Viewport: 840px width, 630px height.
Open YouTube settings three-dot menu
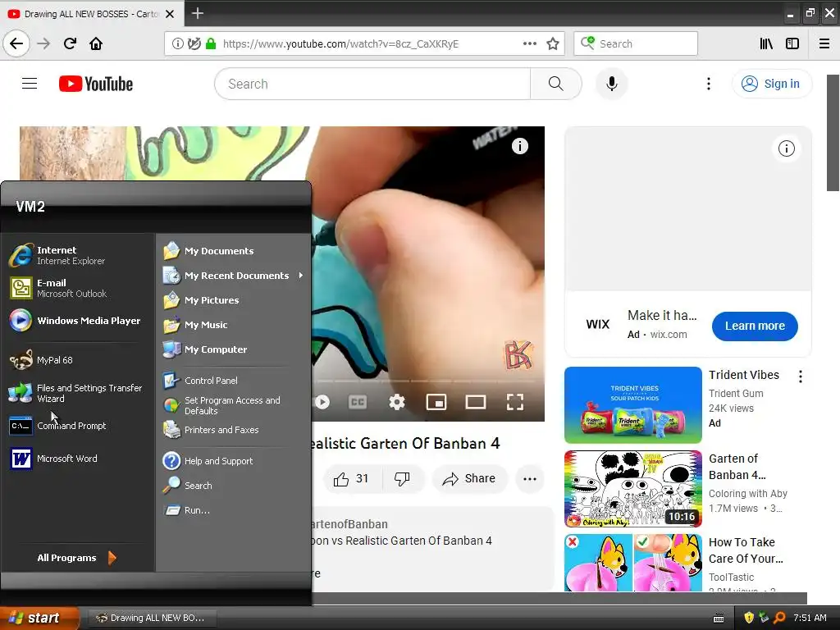click(x=708, y=84)
